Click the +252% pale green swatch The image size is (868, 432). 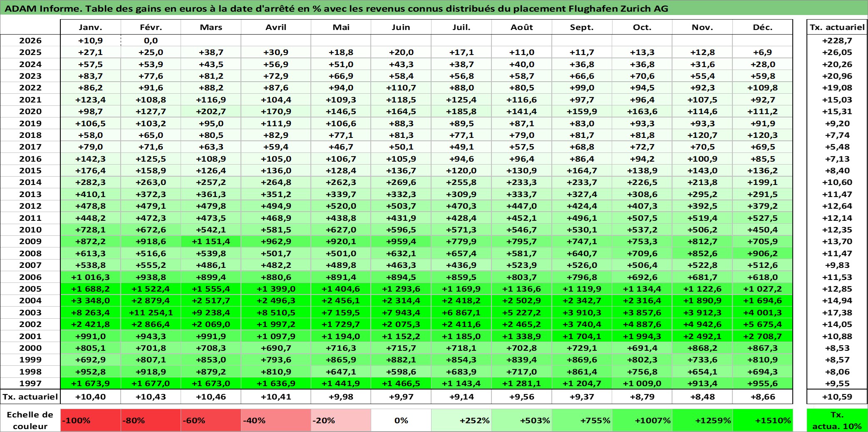[461, 420]
